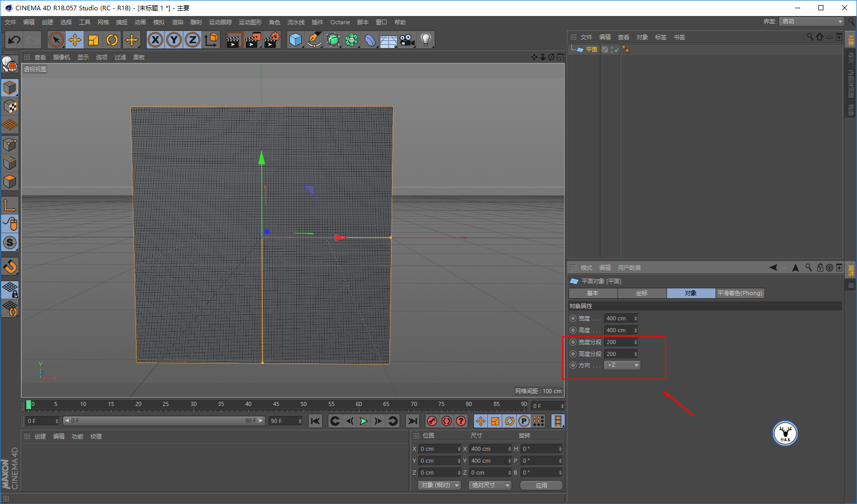Toggle 高度分段 keyframe radio circle
The image size is (857, 504).
[573, 354]
